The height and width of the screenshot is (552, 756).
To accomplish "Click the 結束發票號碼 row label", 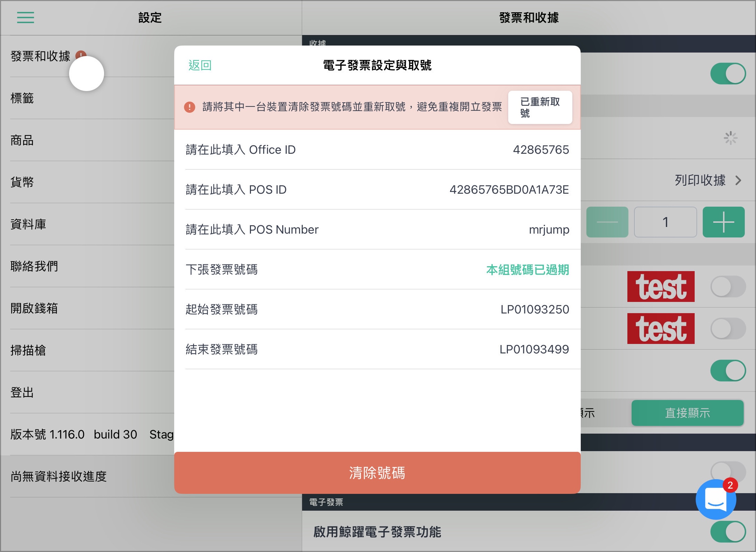I will click(x=222, y=349).
